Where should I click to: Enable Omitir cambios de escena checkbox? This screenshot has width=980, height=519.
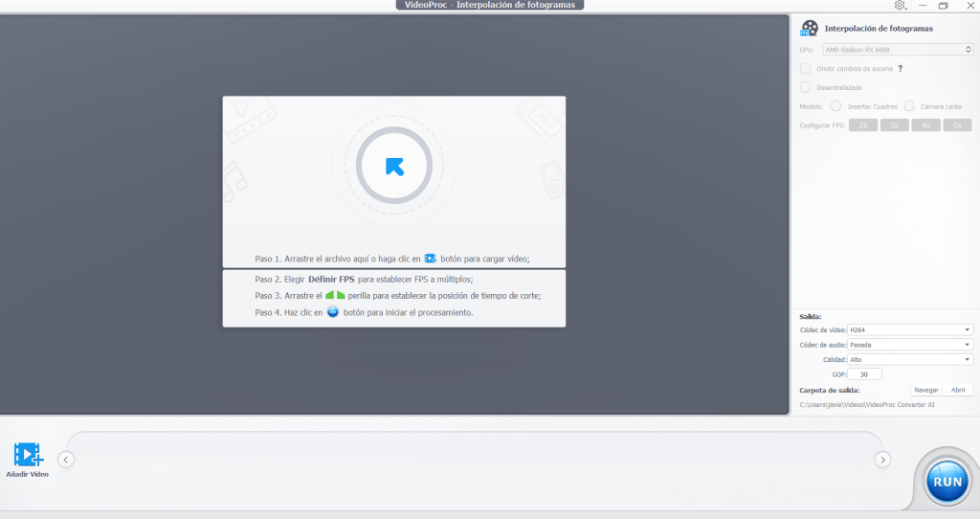pos(805,68)
